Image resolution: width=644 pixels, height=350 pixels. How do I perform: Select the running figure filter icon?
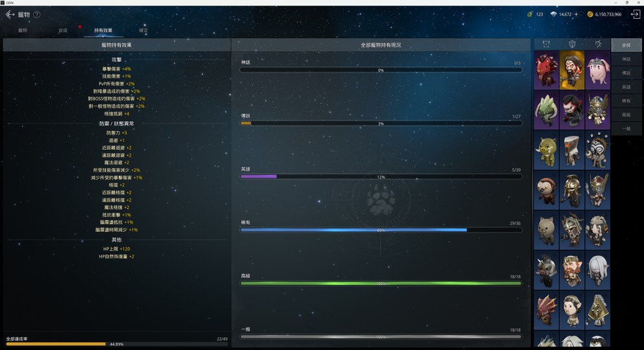coord(597,45)
